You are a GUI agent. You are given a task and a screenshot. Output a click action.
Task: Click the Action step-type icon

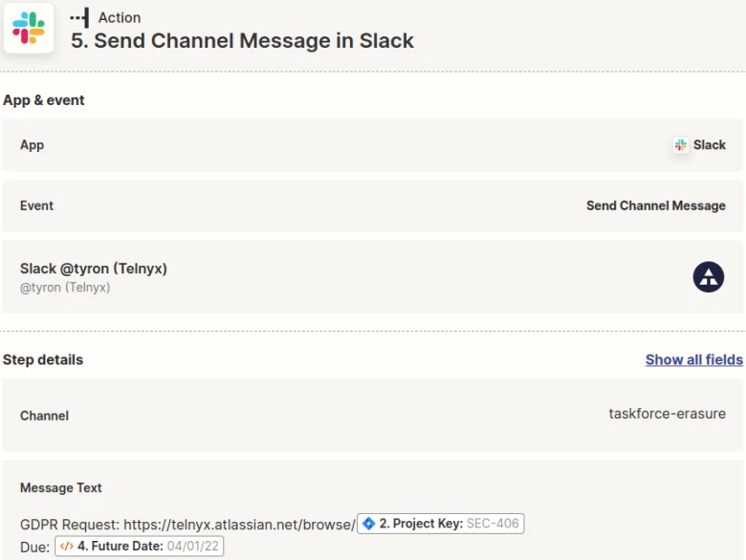pyautogui.click(x=79, y=17)
